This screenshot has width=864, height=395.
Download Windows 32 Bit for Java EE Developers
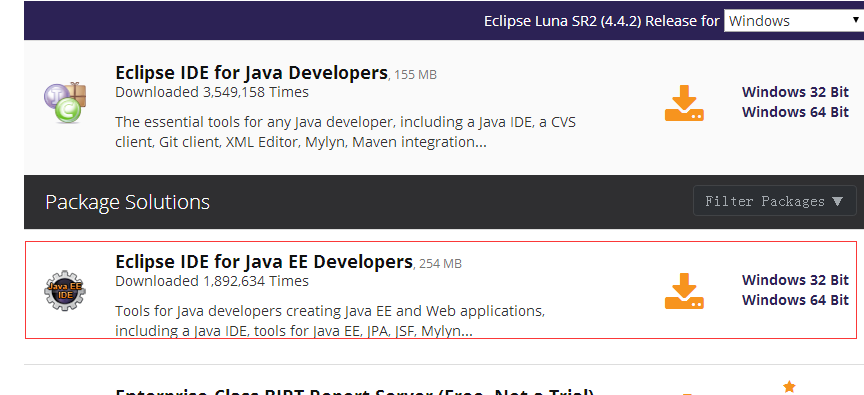(x=795, y=280)
